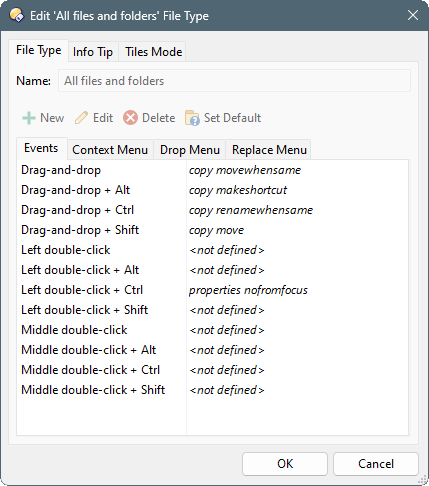Select the Middle double-click + Shift event

click(x=212, y=390)
